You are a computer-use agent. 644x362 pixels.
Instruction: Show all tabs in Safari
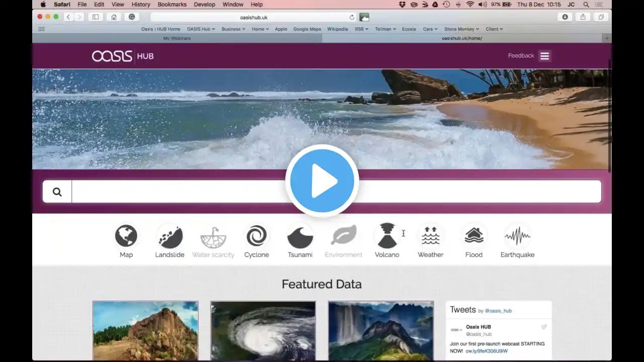point(601,17)
